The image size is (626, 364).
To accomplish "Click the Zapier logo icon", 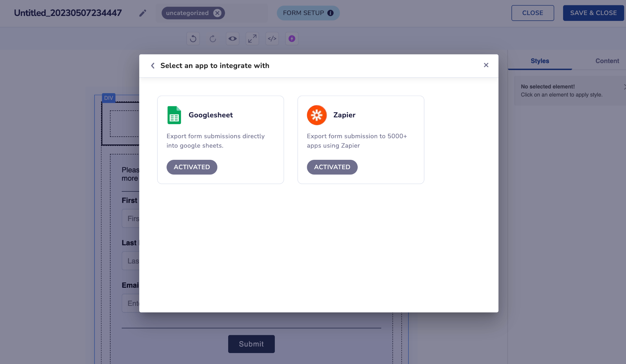I will pos(317,115).
